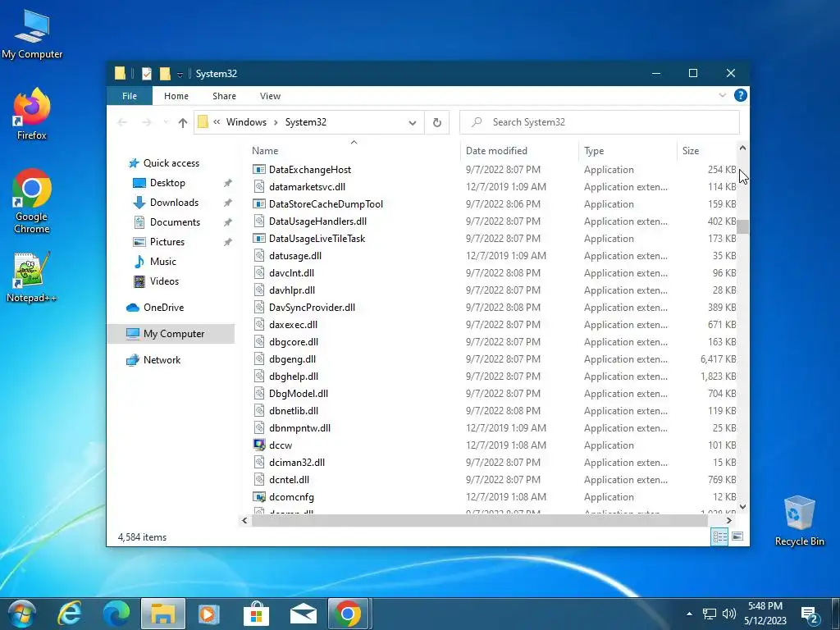Click scroll up arrow of file list
This screenshot has width=840, height=630.
point(742,148)
